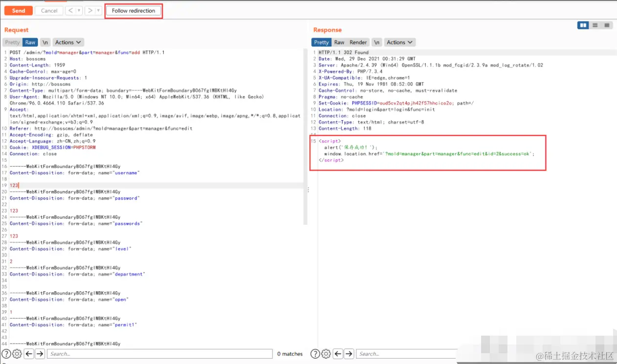The width and height of the screenshot is (617, 364).
Task: Select the top-bottom layout icon
Action: coord(595,25)
